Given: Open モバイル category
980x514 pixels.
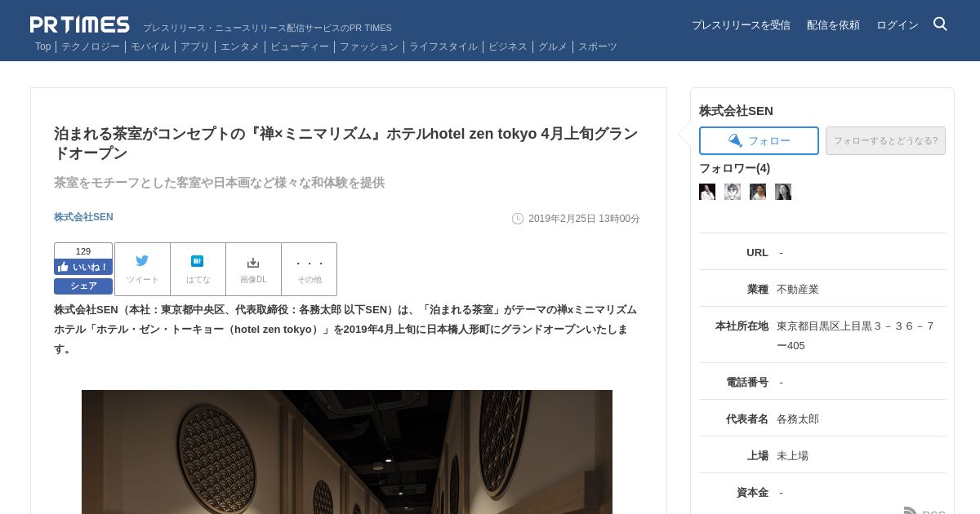Looking at the screenshot, I should tap(150, 47).
